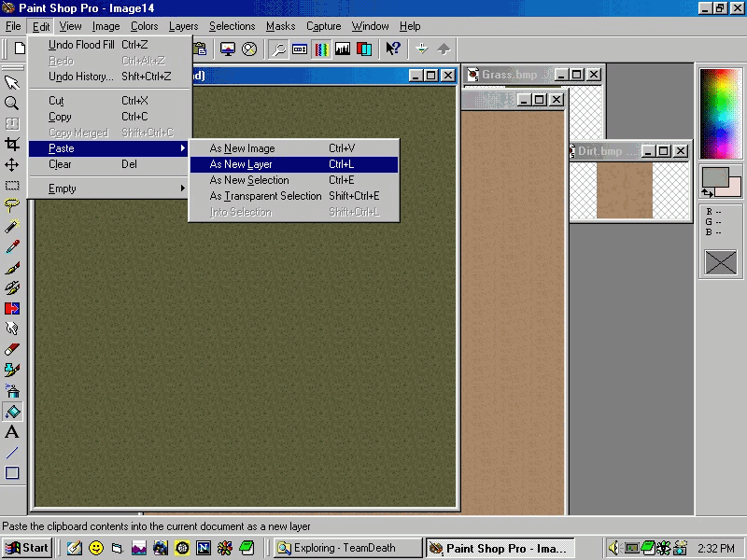Select the Mover tool

point(12,164)
